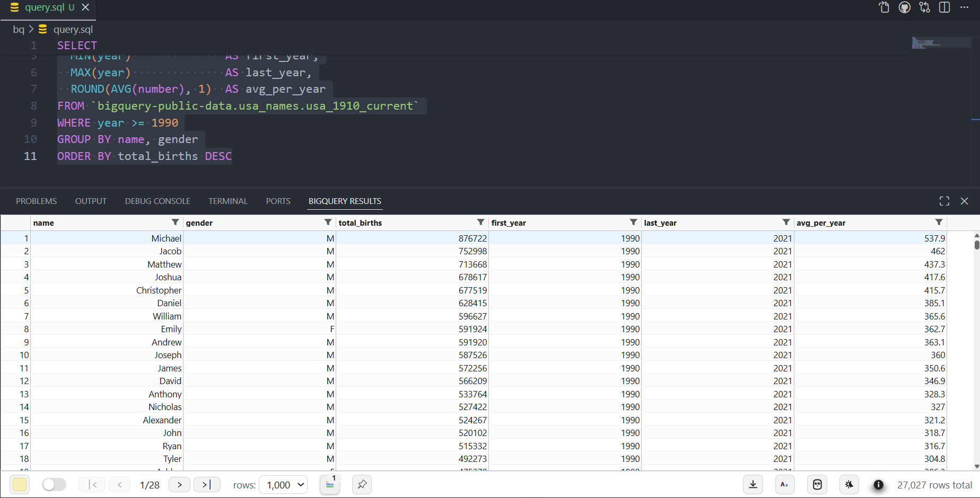Image resolution: width=980 pixels, height=498 pixels.
Task: Close the query.sql editor tab
Action: 85,7
